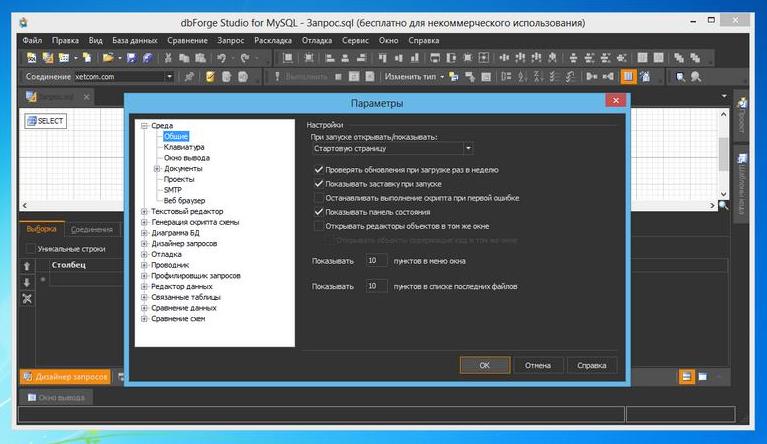Toggle the Уникальные строки checkbox
This screenshot has height=444, width=767.
tap(30, 249)
